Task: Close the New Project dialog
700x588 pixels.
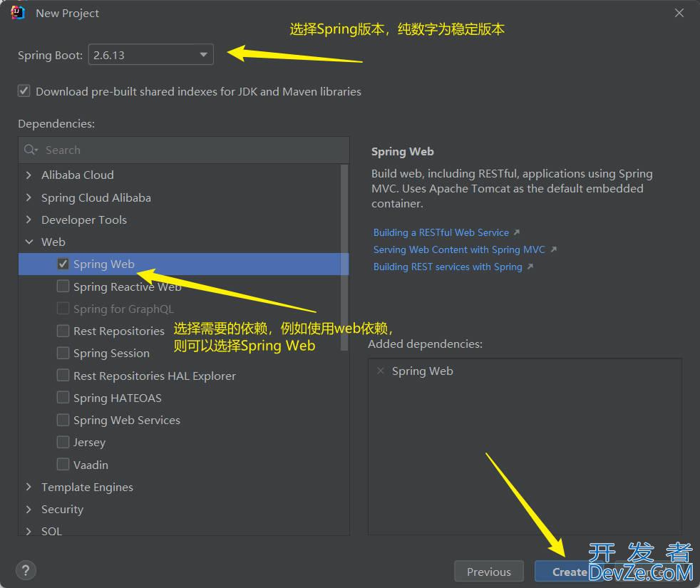Action: [679, 13]
